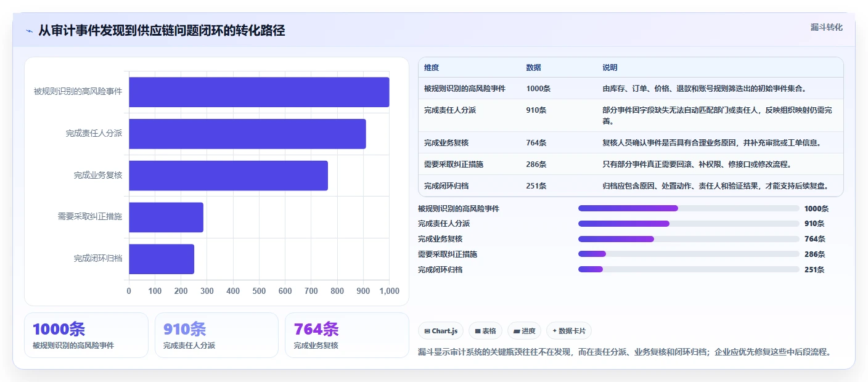The width and height of the screenshot is (868, 382).
Task: Select the 进度 chip
Action: [x=524, y=331]
